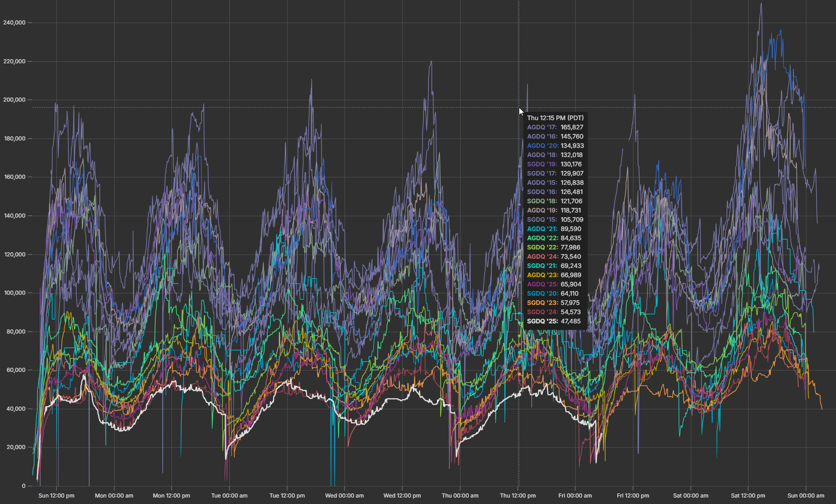Click the AGDQ '15 entry showing 126,838
Image resolution: width=836 pixels, height=504 pixels.
click(555, 182)
